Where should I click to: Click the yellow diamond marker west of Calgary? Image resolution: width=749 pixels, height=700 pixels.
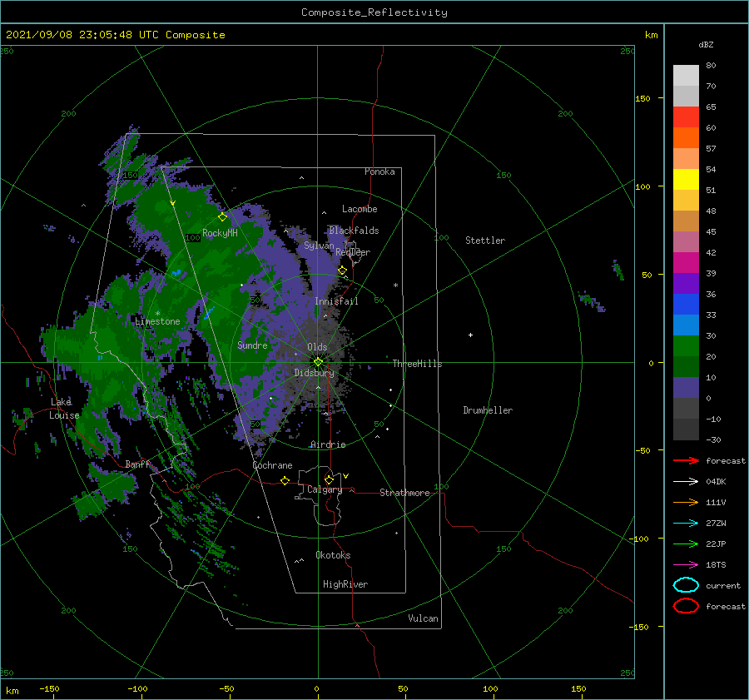click(285, 480)
